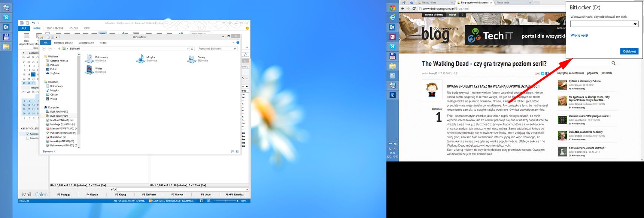Click Chrome back arrow button

402,9
